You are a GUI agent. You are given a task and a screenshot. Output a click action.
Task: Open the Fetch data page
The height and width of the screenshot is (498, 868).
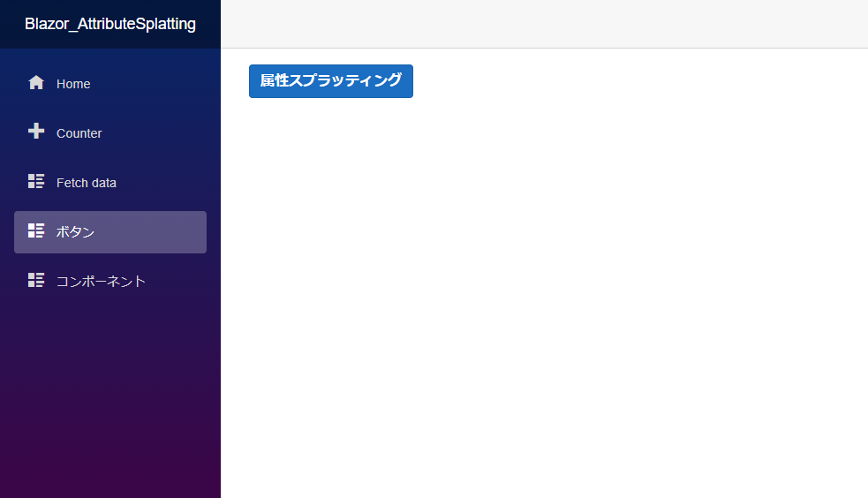point(110,183)
